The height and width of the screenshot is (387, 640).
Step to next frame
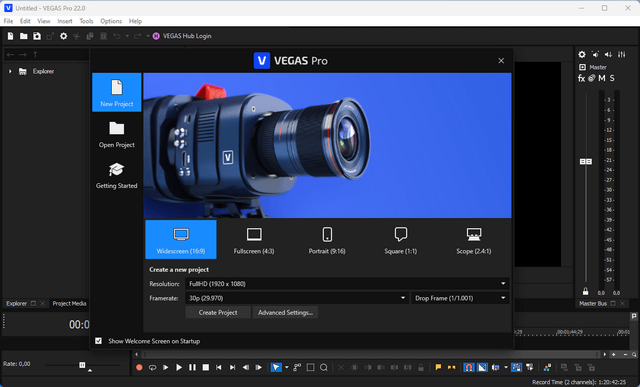point(259,367)
